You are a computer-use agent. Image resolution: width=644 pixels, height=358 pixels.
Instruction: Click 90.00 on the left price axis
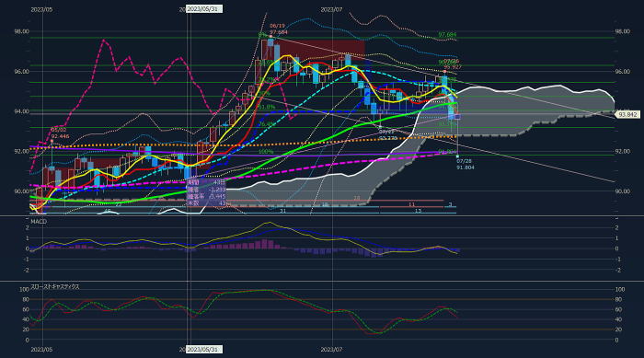[x=22, y=191]
